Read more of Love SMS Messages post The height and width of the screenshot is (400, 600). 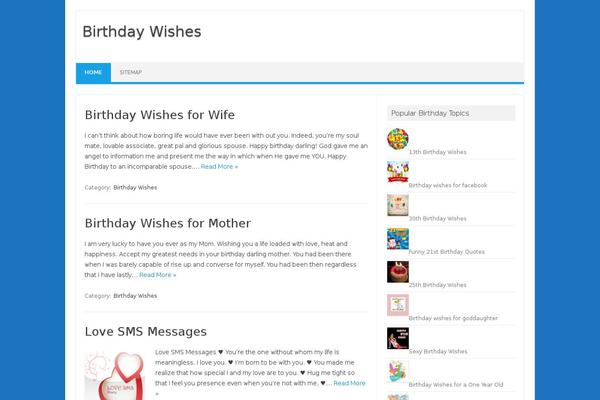(349, 383)
